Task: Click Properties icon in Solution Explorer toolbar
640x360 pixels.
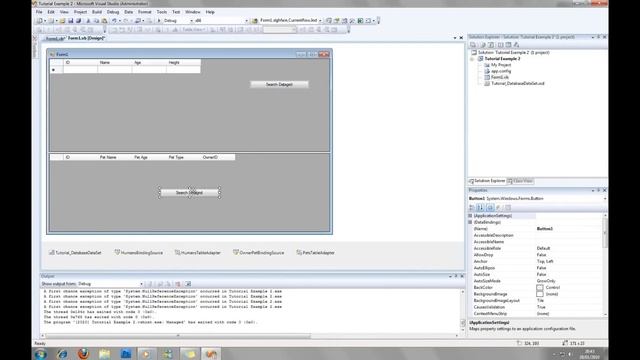Action: [x=473, y=45]
